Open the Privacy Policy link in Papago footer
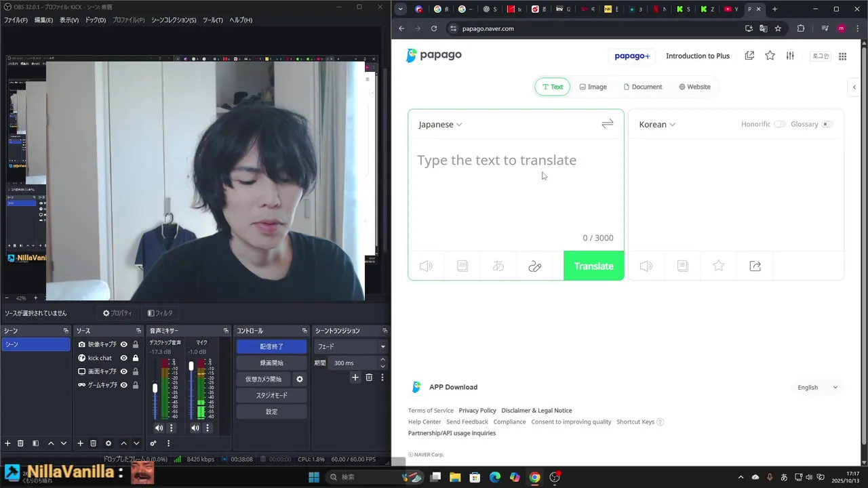The height and width of the screenshot is (488, 868). (477, 410)
